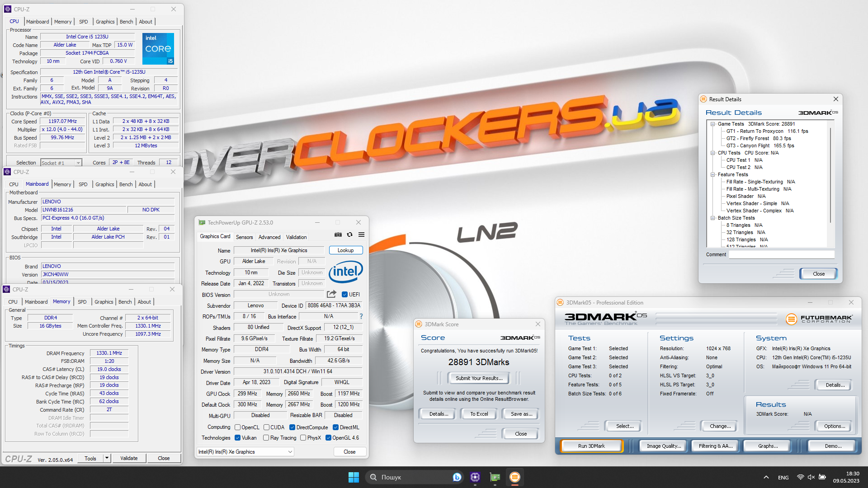Screen dimensions: 868x488
Task: Open the Windows Start menu
Action: 354,477
